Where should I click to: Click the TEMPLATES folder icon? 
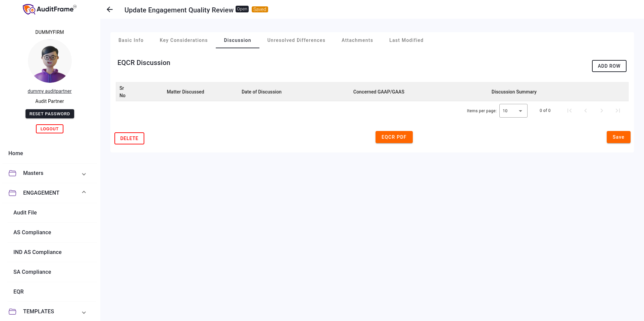[x=12, y=311]
